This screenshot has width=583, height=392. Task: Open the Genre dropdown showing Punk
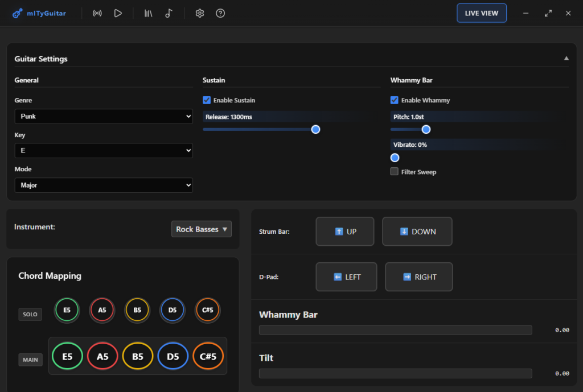click(x=104, y=116)
